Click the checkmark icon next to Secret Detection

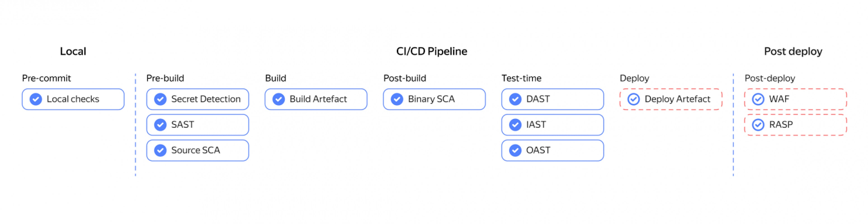160,99
